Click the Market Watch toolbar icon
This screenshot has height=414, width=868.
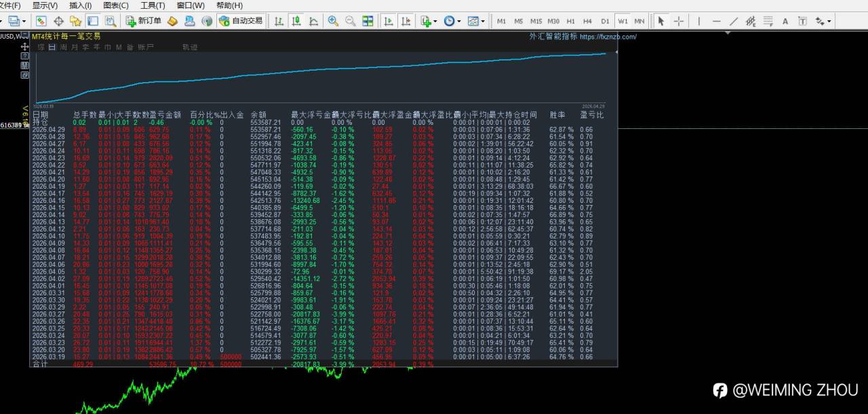[41, 21]
